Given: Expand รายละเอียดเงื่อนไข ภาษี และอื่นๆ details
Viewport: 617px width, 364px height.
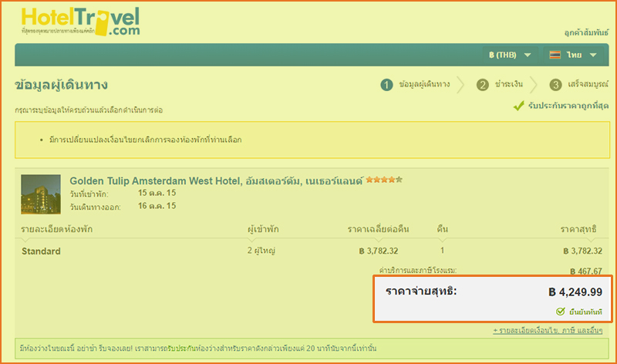Looking at the screenshot, I should click(x=549, y=330).
